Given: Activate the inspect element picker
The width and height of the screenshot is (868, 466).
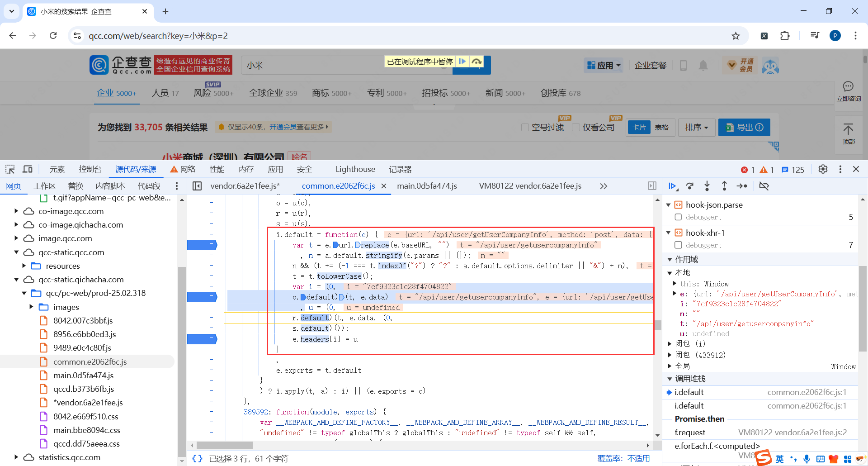Looking at the screenshot, I should tap(10, 169).
